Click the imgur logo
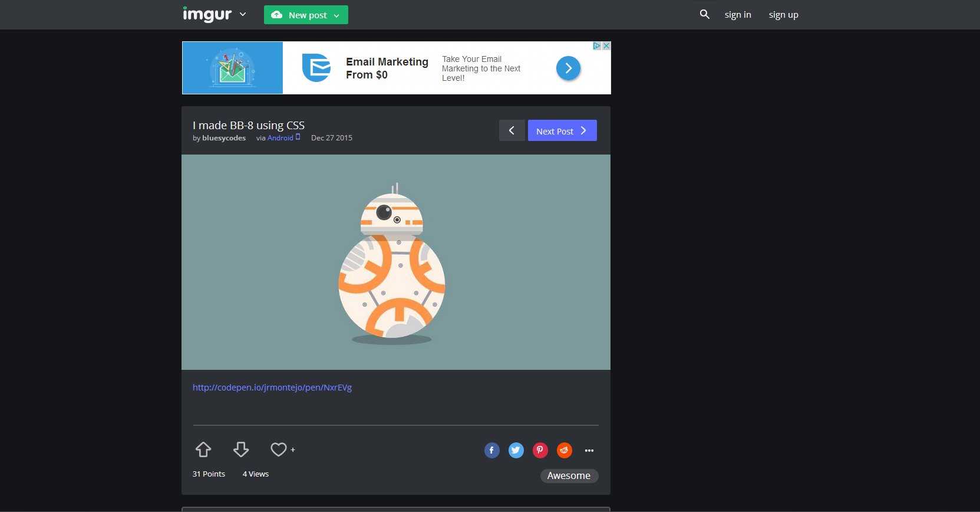 [x=207, y=14]
